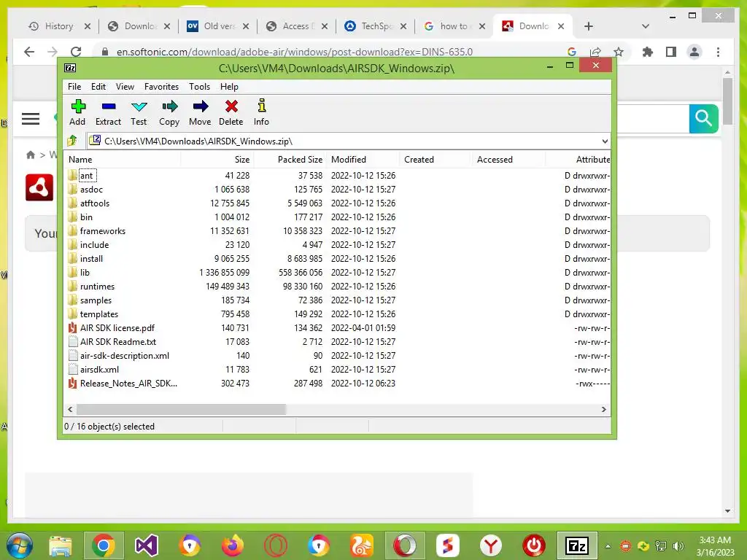Open the Tools menu

pos(199,87)
